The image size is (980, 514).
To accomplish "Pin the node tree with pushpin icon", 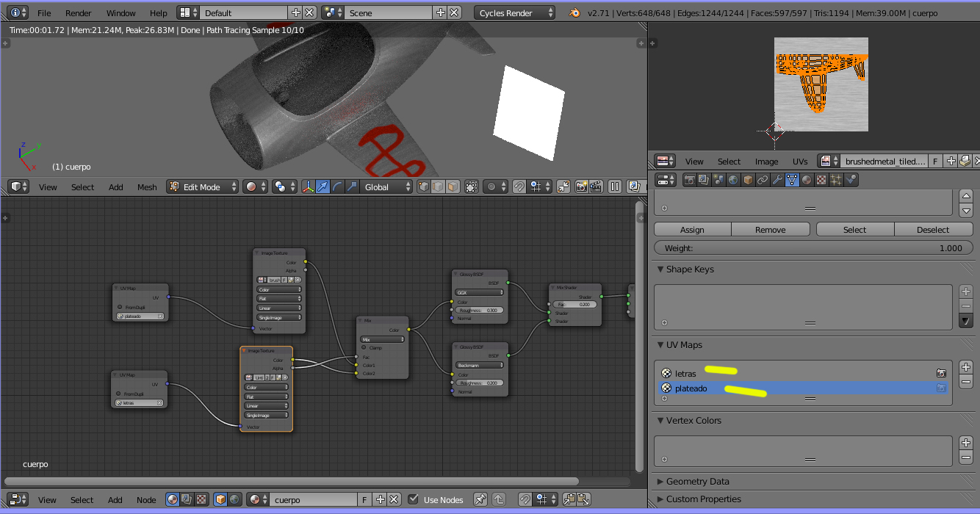I will (480, 499).
